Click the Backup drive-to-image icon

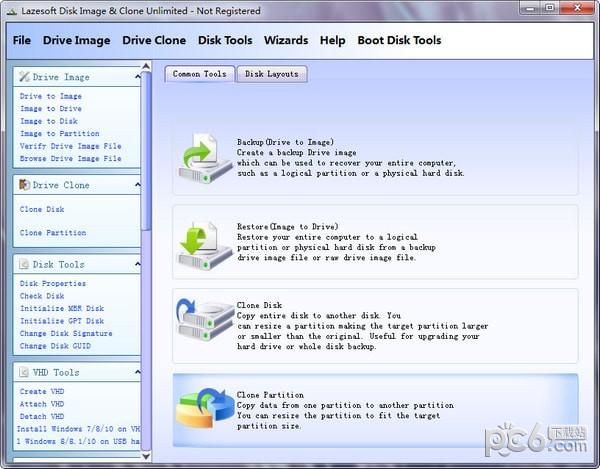pos(205,158)
